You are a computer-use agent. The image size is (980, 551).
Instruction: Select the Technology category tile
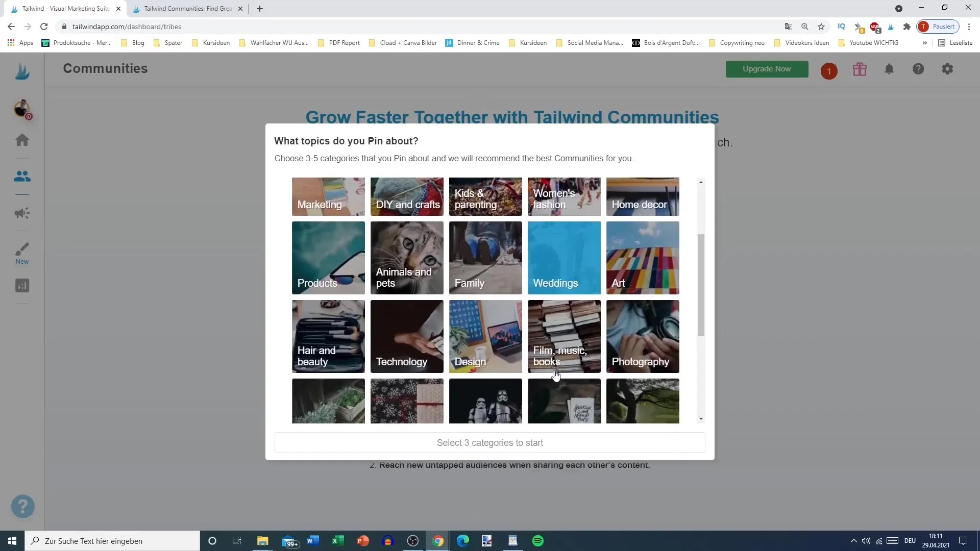point(407,336)
